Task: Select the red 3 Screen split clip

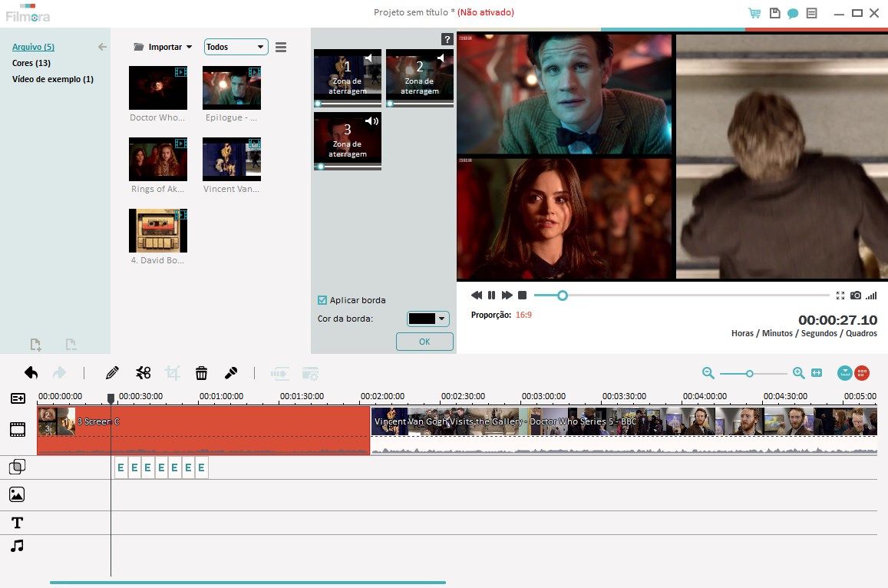Action: [x=203, y=431]
